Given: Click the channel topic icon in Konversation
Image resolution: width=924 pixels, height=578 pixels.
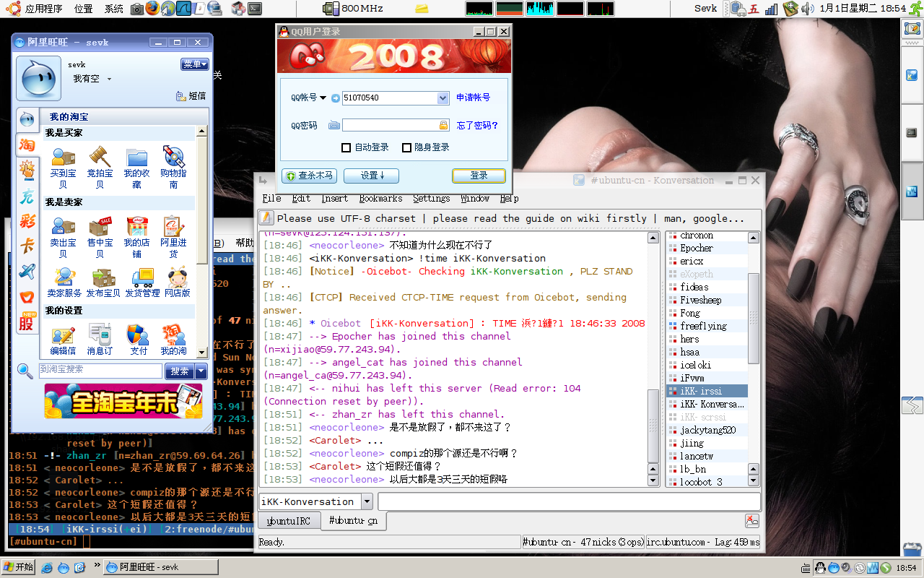Looking at the screenshot, I should [266, 217].
